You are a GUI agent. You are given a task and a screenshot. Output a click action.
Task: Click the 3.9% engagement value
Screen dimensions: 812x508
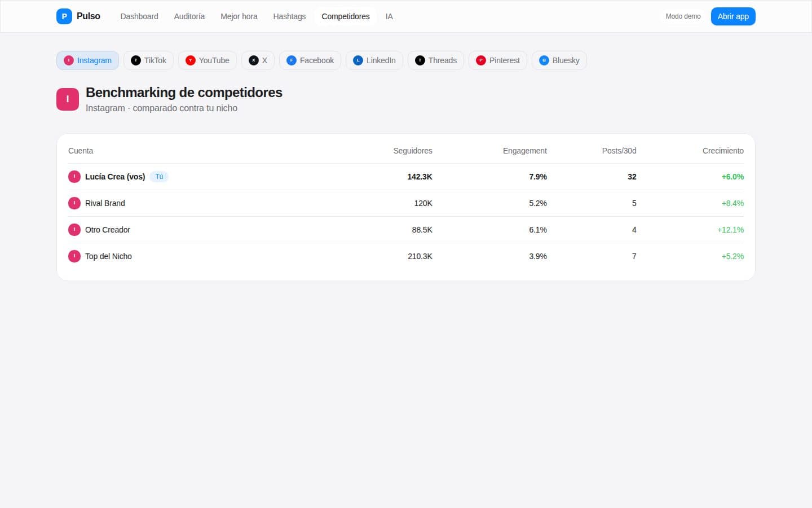(x=538, y=256)
